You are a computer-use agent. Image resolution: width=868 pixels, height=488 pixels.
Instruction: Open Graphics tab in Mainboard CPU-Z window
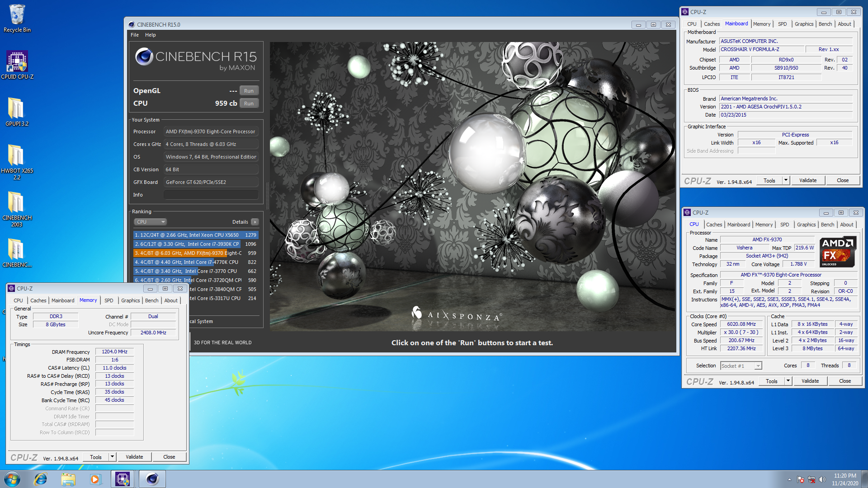tap(804, 24)
